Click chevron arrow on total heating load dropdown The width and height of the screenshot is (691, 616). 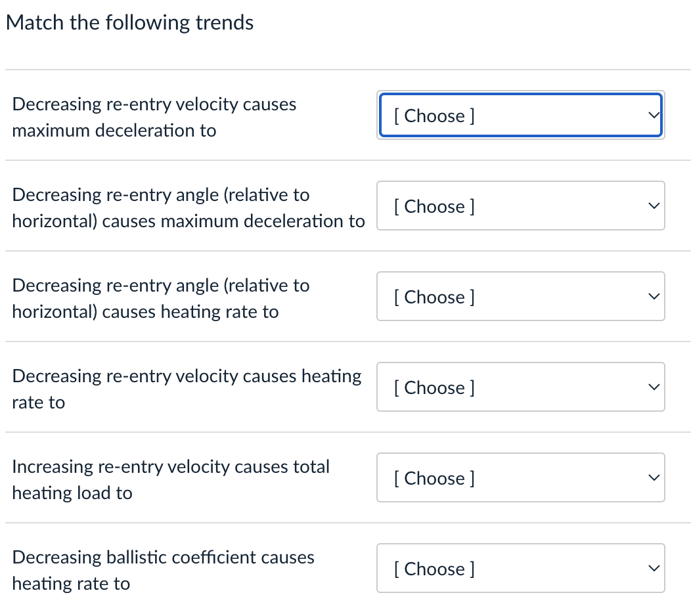coord(652,478)
